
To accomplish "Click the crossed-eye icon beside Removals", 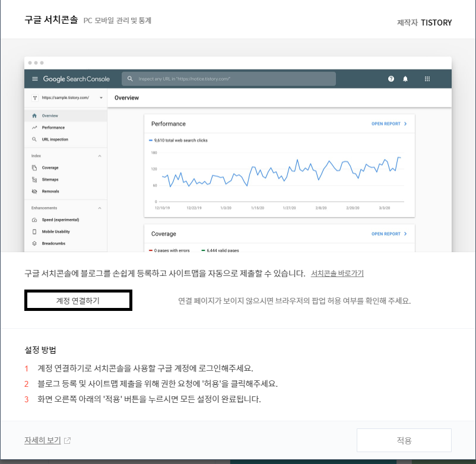I will pos(34,191).
